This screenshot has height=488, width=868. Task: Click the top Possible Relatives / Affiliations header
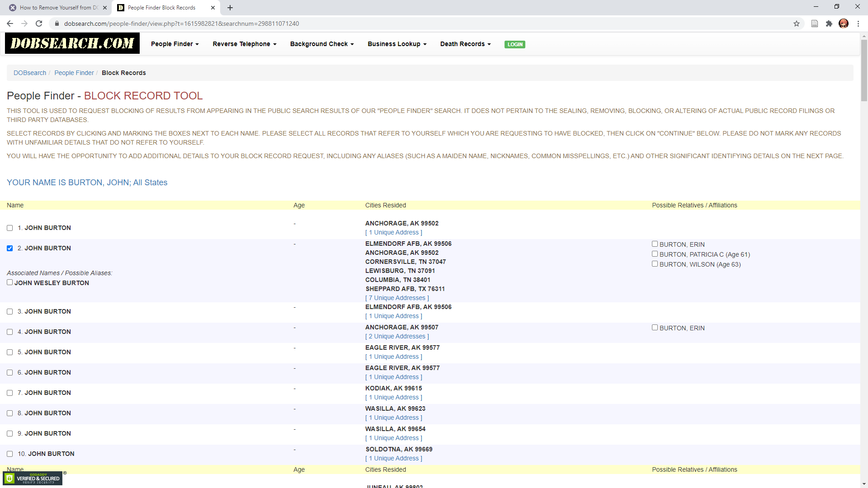[x=694, y=205]
